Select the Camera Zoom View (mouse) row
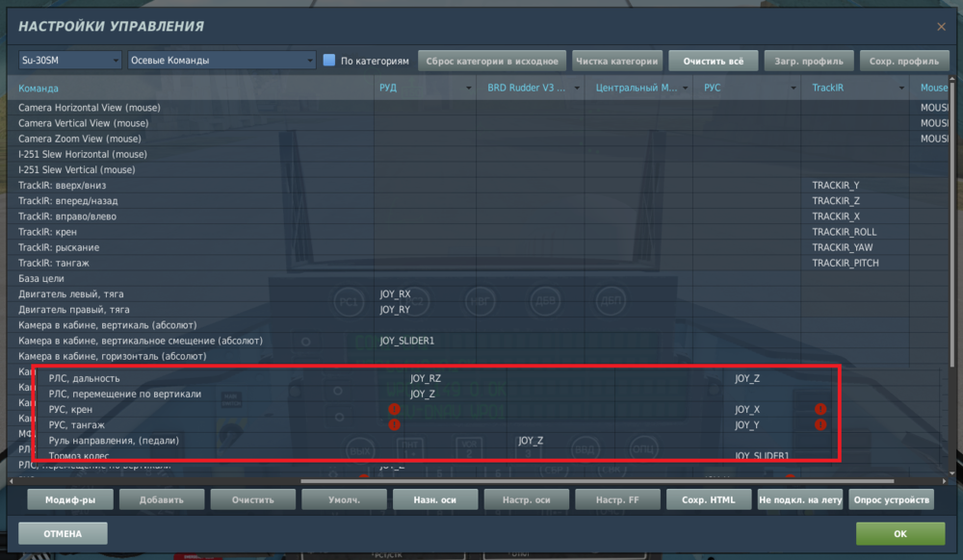Screen dimensions: 963x560 pos(478,139)
